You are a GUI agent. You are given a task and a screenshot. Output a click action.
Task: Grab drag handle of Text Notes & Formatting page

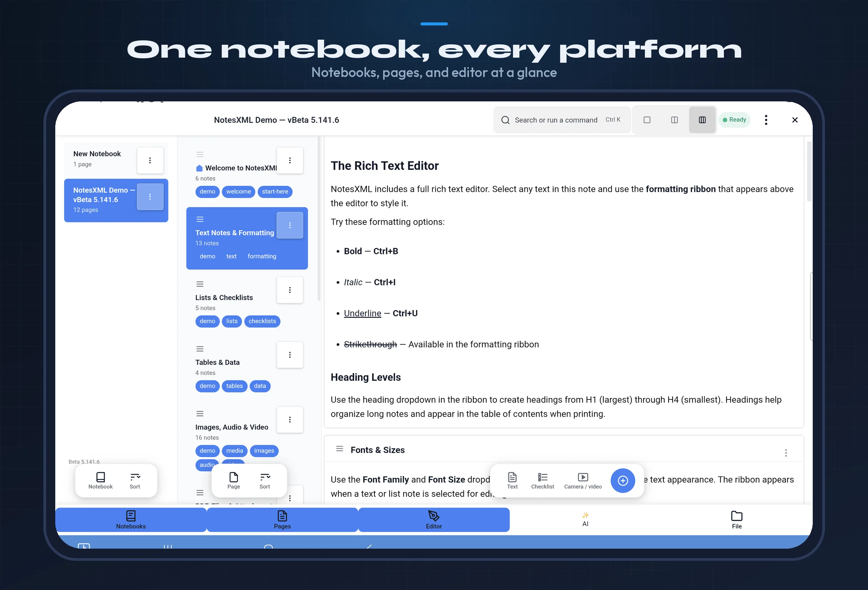[x=200, y=219]
